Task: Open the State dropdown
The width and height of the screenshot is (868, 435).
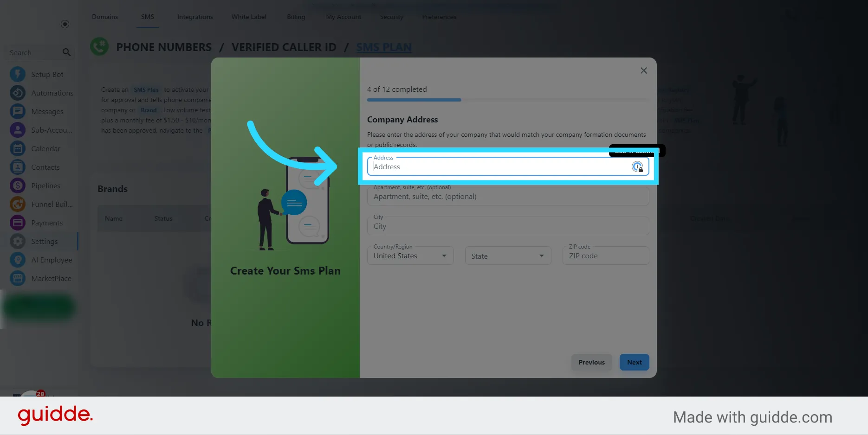Action: 508,256
